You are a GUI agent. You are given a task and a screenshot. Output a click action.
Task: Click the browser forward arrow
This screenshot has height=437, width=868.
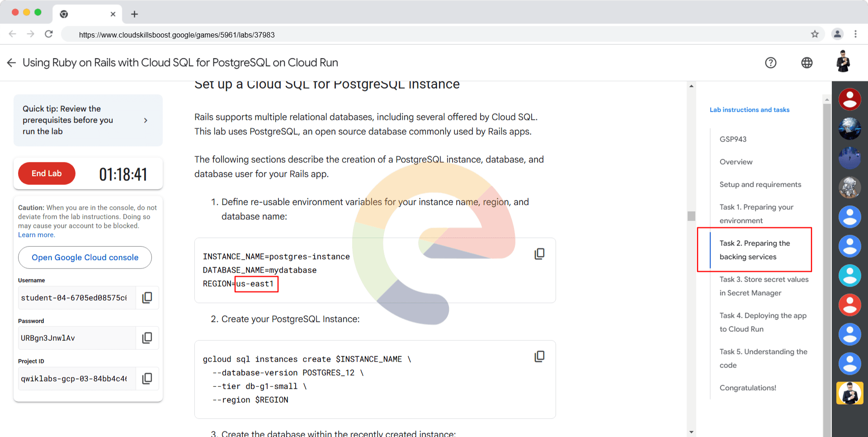(30, 34)
